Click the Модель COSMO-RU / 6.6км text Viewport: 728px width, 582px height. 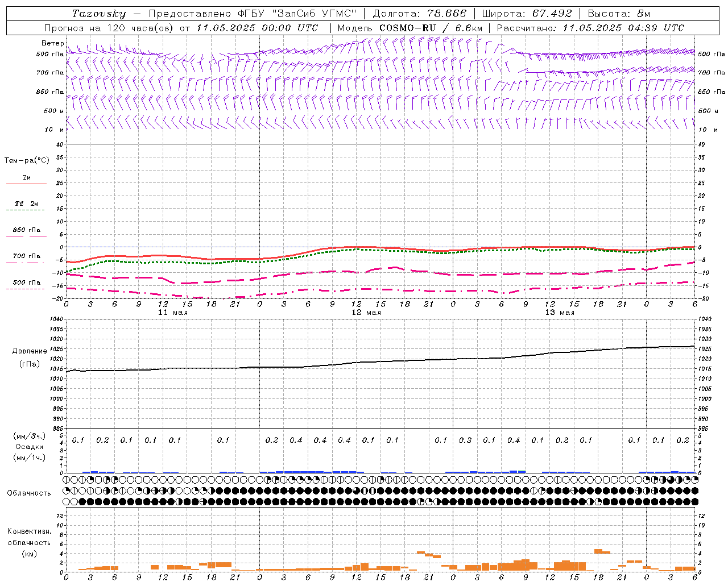click(409, 28)
